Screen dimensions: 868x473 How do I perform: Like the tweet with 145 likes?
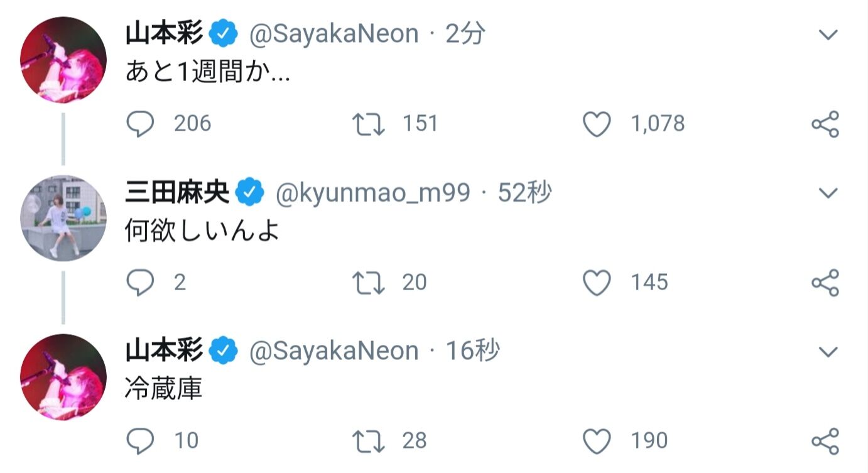click(x=597, y=283)
